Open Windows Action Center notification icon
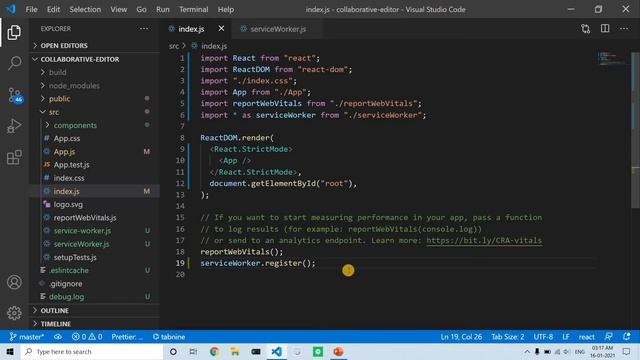Viewport: 640px width, 360px height. [627, 351]
